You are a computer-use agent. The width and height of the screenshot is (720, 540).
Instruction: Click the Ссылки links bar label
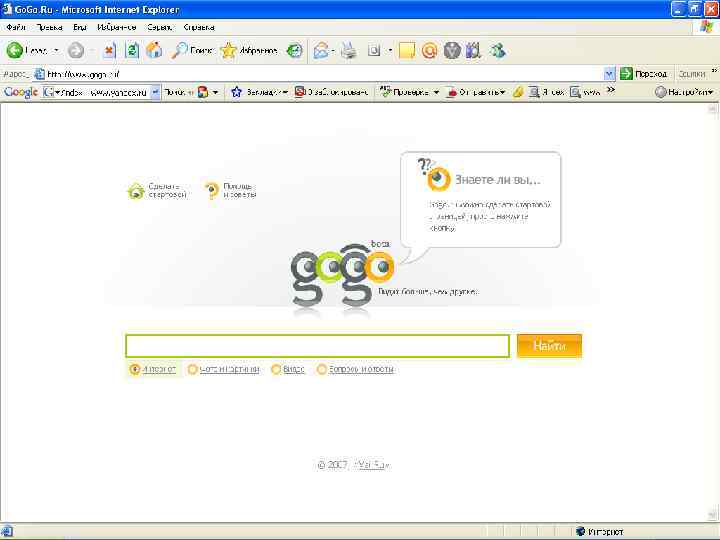tap(692, 73)
